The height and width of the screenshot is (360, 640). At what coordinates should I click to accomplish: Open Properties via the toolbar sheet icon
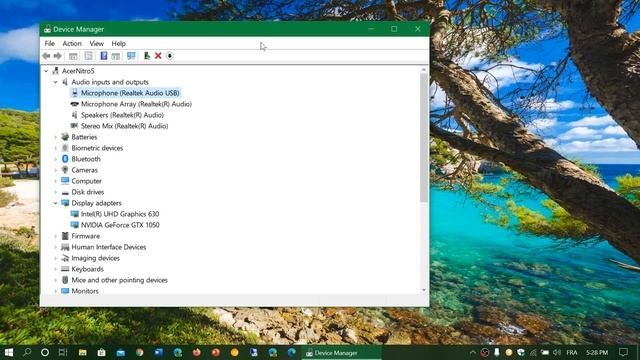coord(88,56)
